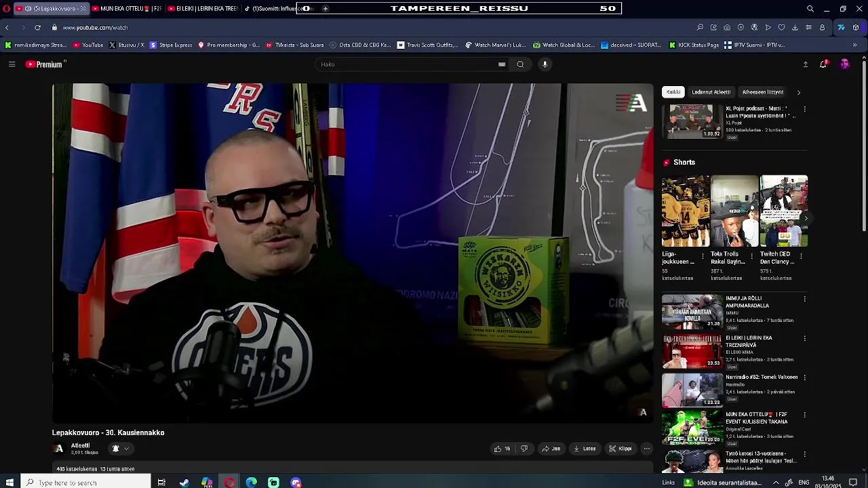The image size is (868, 488).
Task: Open Narriradio #82 Tomek Valtonen video title
Action: tap(762, 377)
